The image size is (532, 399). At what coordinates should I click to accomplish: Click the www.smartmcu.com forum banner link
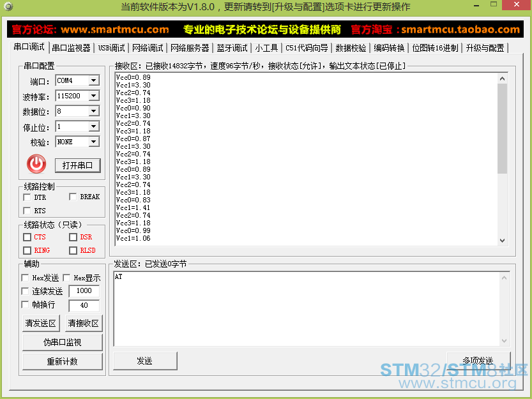[115, 29]
